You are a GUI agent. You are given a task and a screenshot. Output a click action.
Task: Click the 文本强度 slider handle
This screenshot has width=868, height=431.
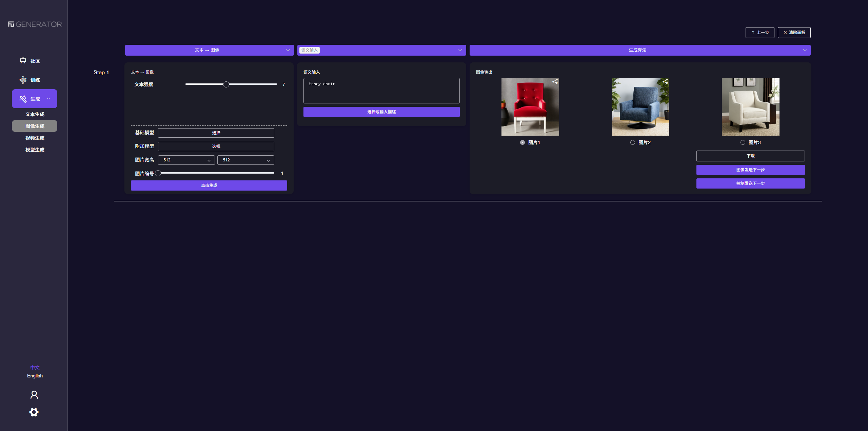226,84
